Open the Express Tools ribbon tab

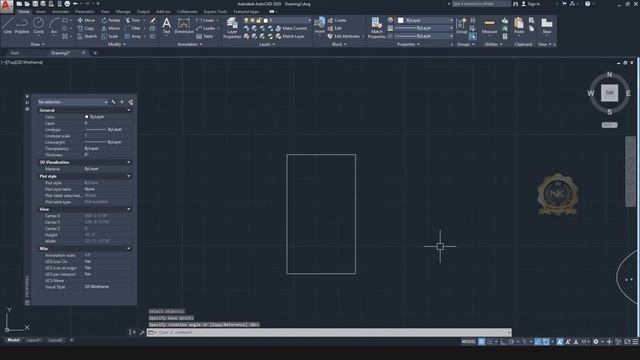[216, 11]
